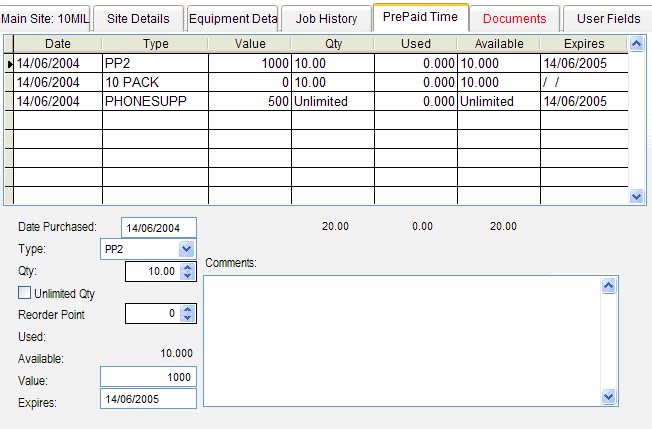Open the Documents tab
Viewport: 652px width, 429px height.
pyautogui.click(x=514, y=18)
